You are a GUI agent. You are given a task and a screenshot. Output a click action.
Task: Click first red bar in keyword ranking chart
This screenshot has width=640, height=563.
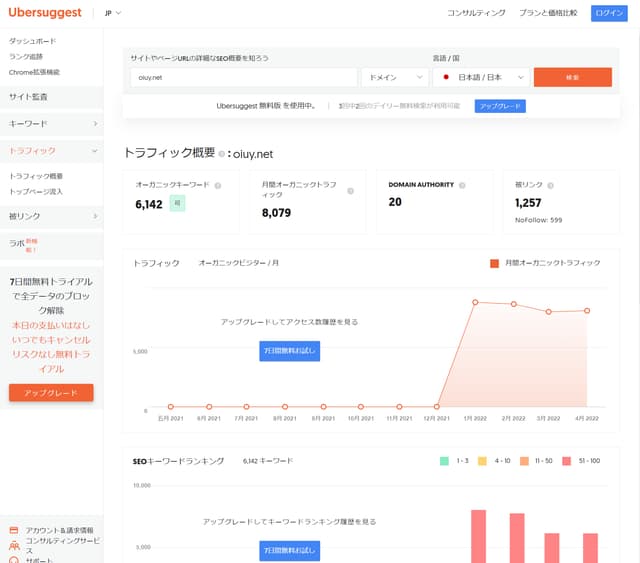tap(479, 536)
